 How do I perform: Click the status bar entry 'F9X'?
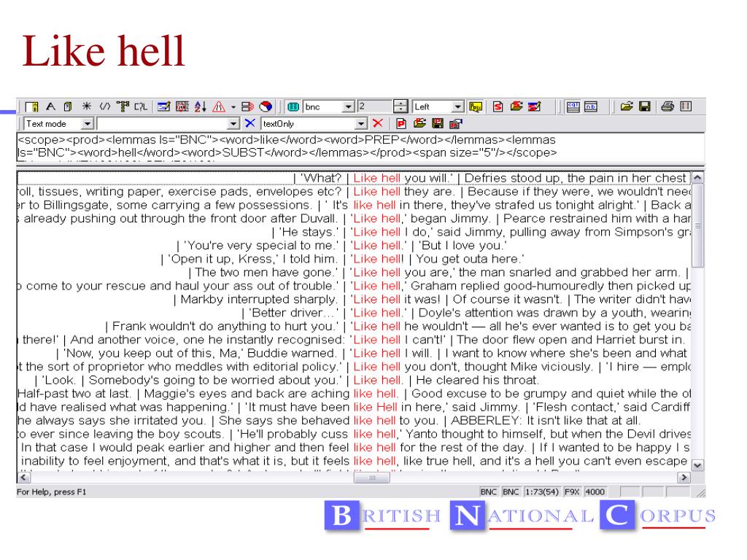tap(572, 491)
